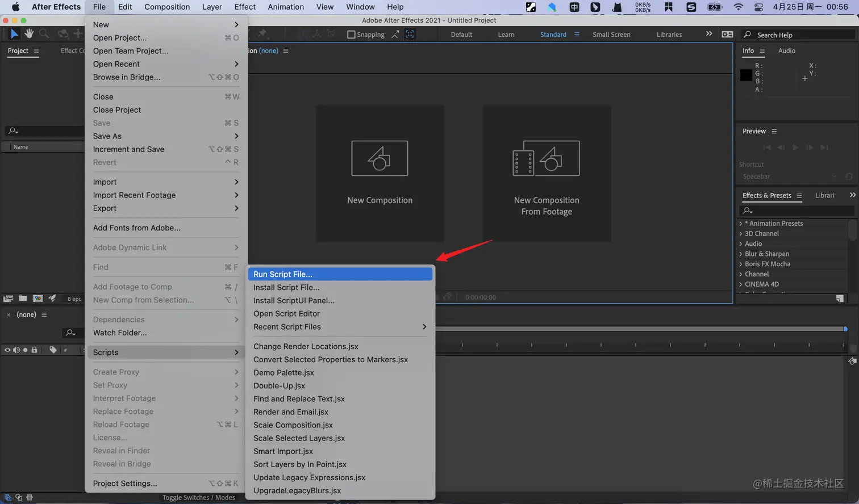Expand Transfer Controls pane icon at bottom
Image resolution: width=859 pixels, height=504 pixels.
(x=19, y=497)
